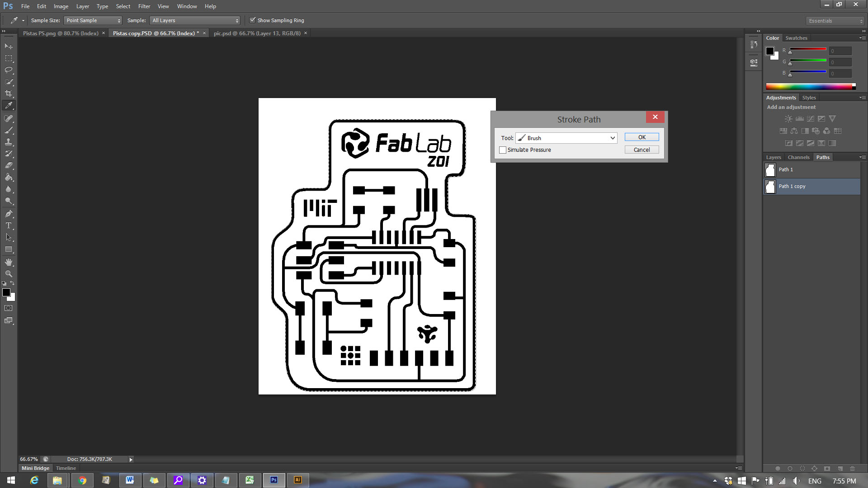Select the Horizontal Type tool
This screenshot has width=868, height=488.
click(x=9, y=225)
